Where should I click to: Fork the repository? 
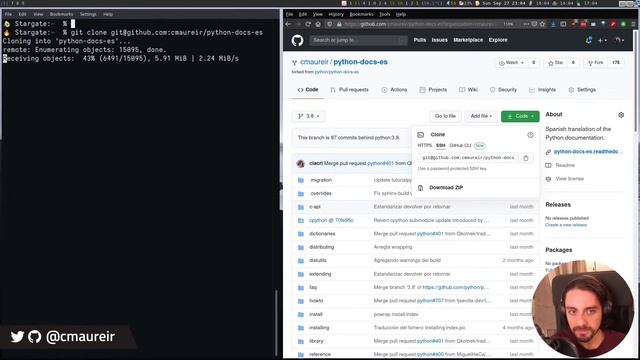point(596,63)
